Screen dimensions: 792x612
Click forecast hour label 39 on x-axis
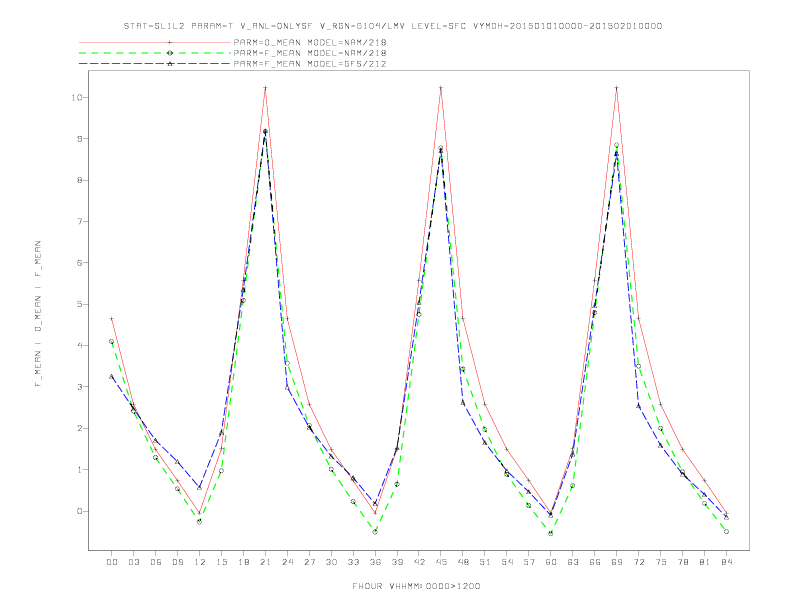(398, 562)
